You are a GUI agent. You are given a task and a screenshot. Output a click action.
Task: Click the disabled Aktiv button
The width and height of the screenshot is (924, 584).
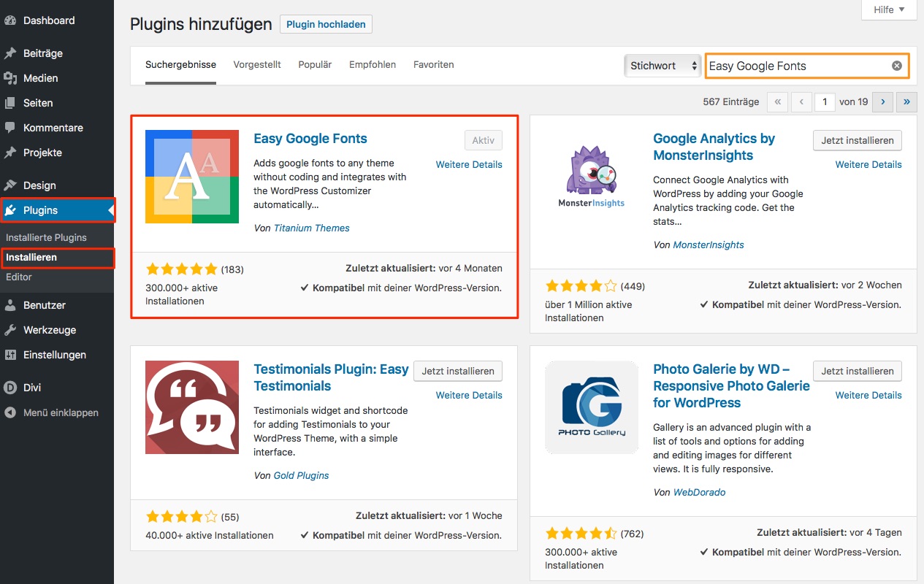[484, 140]
